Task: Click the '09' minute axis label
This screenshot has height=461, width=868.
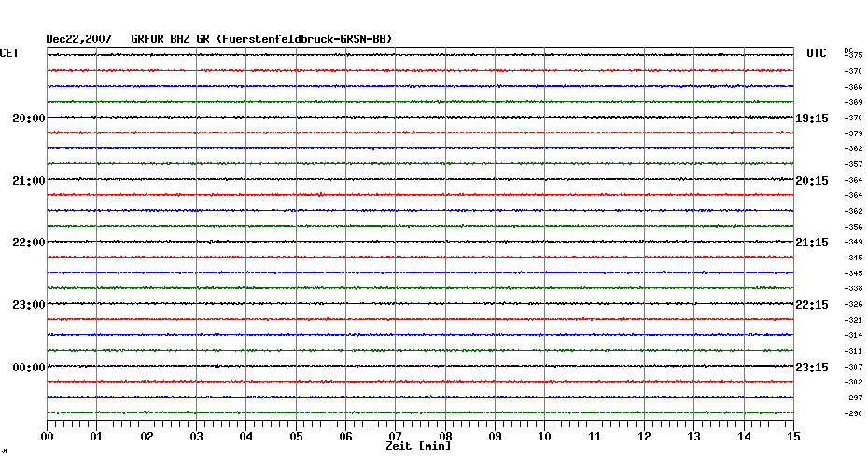Action: [495, 437]
